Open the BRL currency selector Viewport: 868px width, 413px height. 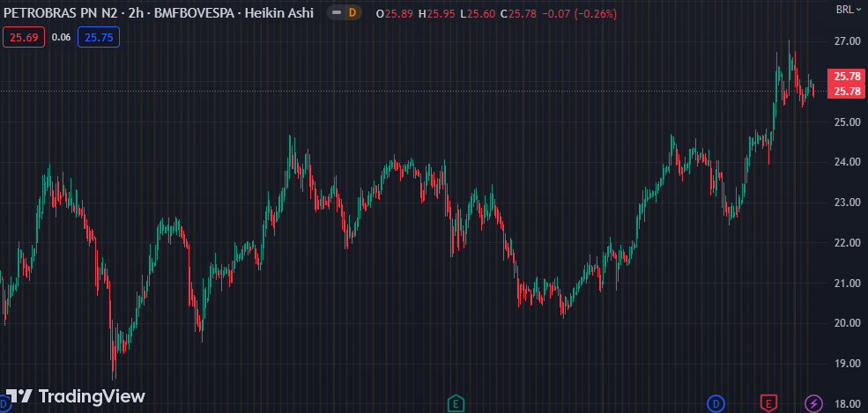click(849, 9)
